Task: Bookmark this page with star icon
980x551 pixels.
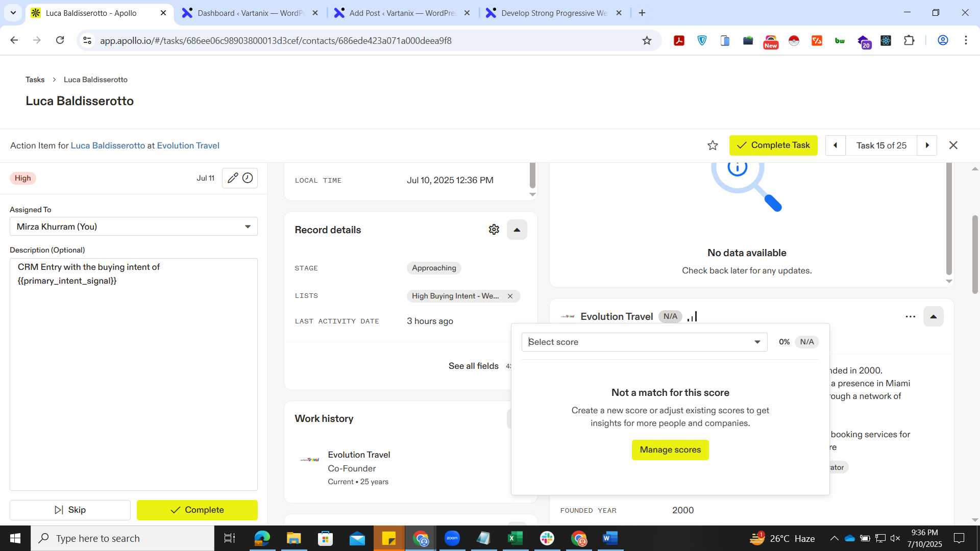Action: [x=647, y=40]
